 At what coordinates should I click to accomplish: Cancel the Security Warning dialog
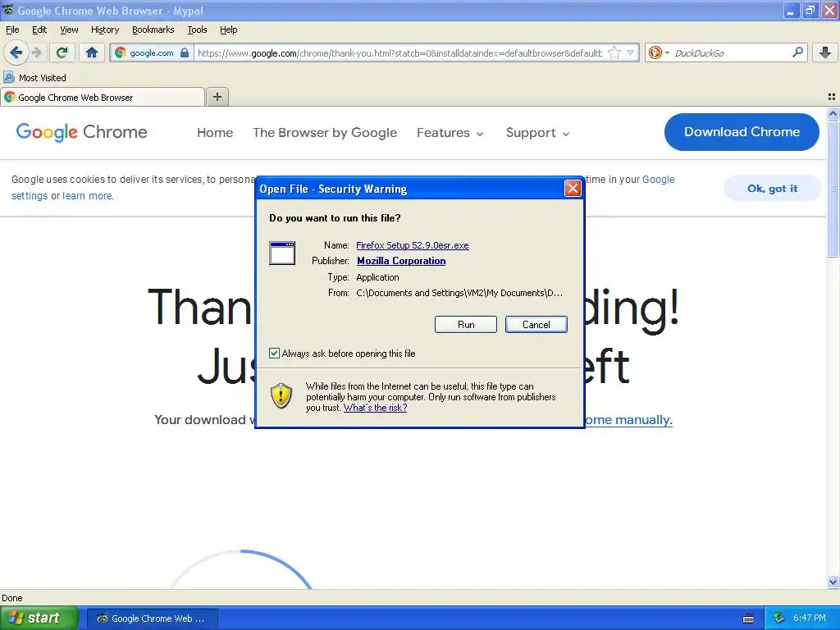click(536, 324)
